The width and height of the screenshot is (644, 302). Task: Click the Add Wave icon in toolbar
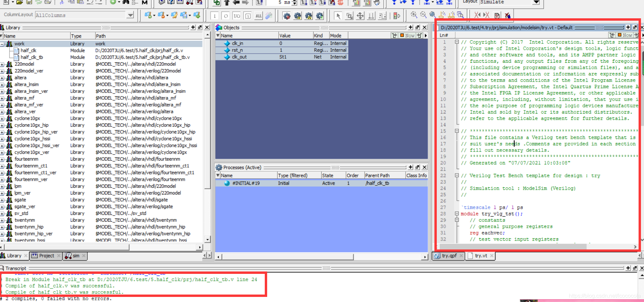pyautogui.click(x=148, y=15)
